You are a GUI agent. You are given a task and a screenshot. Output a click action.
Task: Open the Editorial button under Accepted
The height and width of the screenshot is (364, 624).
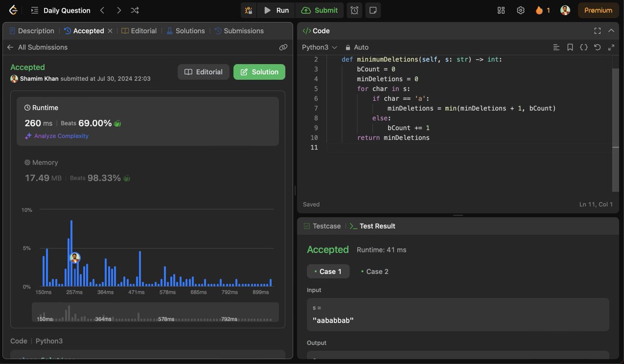[x=203, y=72]
